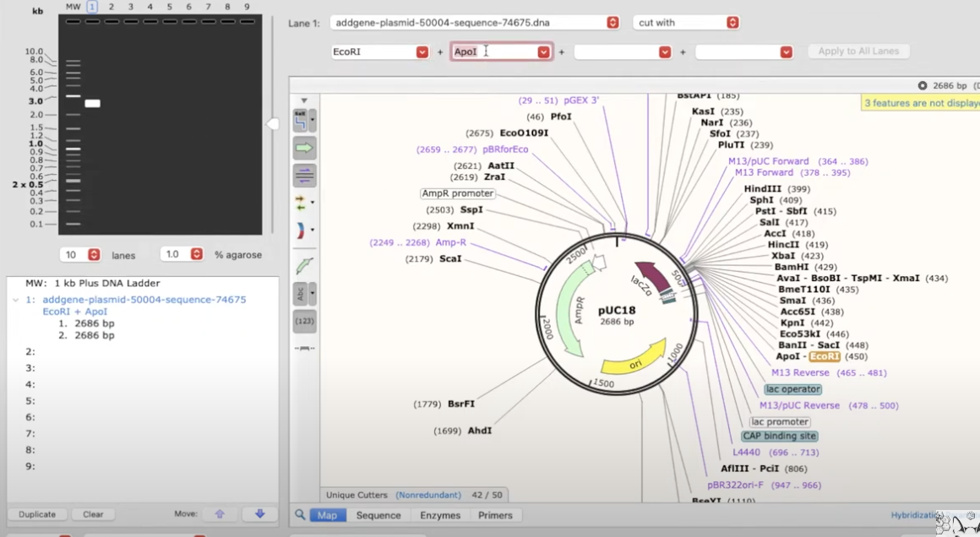
Task: Click the CAP binding site label
Action: [x=779, y=436]
